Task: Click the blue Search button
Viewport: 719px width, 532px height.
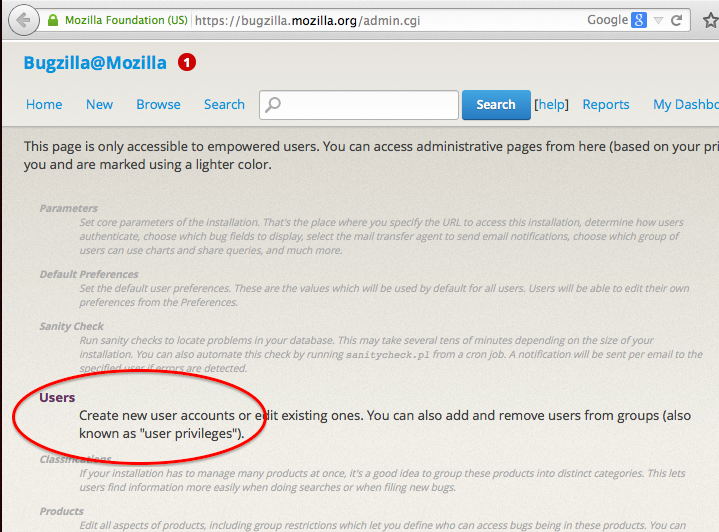Action: (x=496, y=105)
